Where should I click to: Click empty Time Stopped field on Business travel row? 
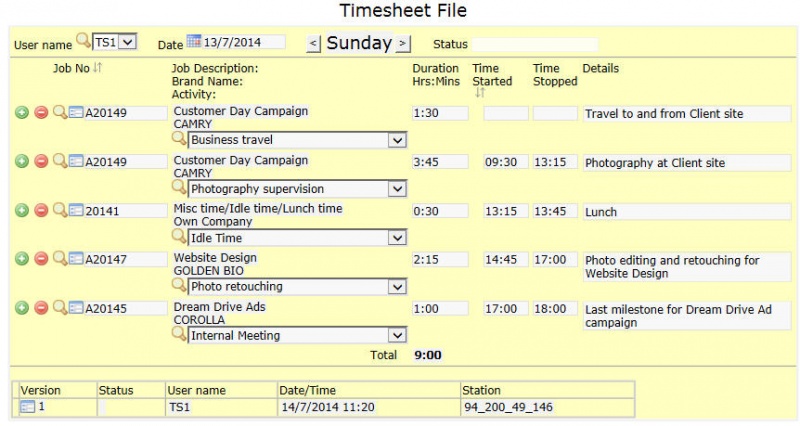[555, 113]
